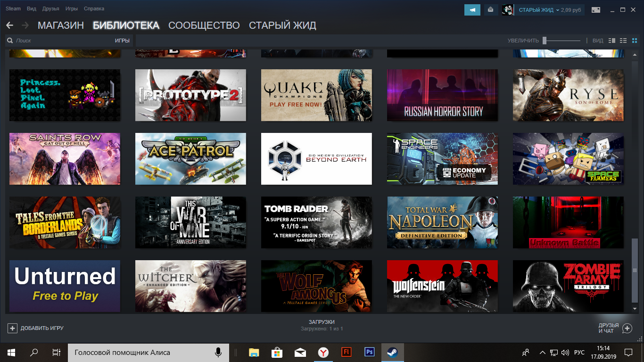The width and height of the screenshot is (644, 362).
Task: Select Space Engineers game tile
Action: [442, 159]
